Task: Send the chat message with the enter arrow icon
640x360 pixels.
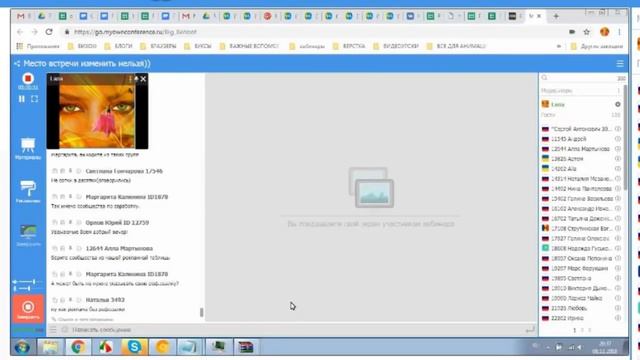Action: coord(530,329)
